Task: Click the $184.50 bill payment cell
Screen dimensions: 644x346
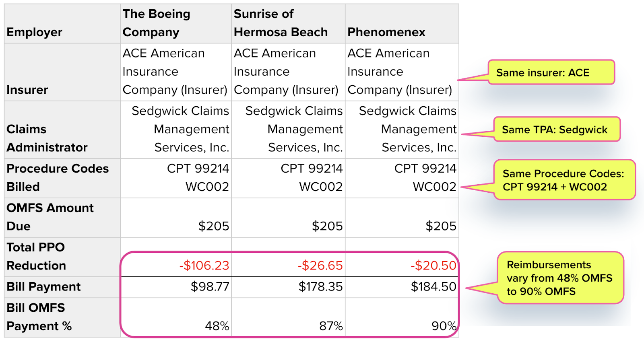Action: (x=402, y=287)
